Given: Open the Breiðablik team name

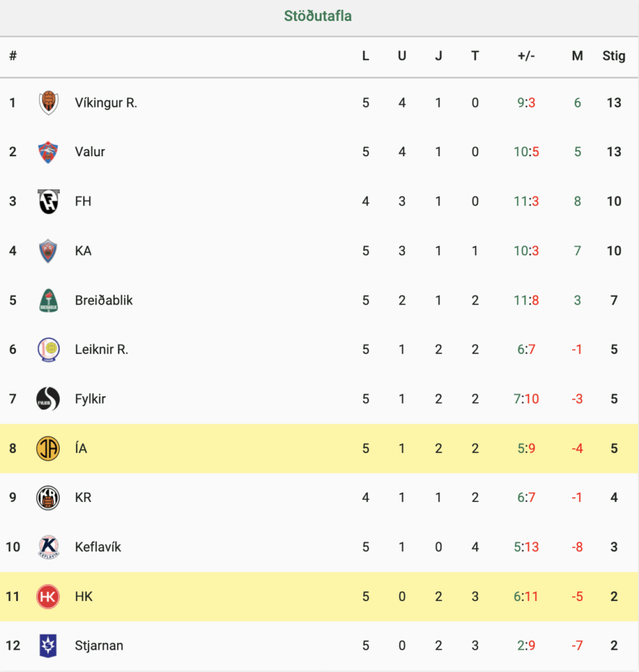Looking at the screenshot, I should click(104, 301).
